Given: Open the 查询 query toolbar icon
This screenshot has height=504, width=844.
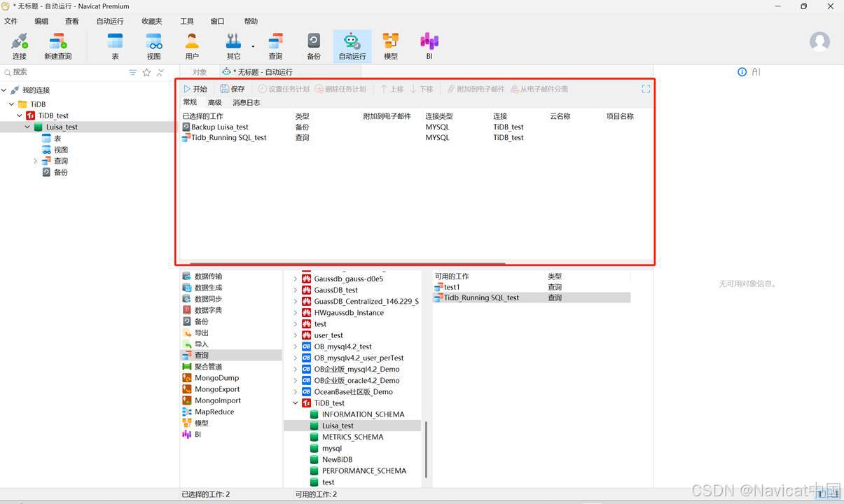Looking at the screenshot, I should pyautogui.click(x=275, y=45).
